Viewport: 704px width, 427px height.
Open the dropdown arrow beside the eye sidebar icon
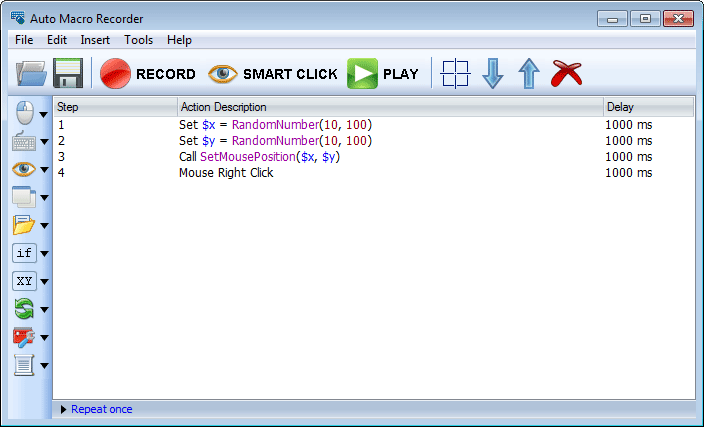[44, 170]
